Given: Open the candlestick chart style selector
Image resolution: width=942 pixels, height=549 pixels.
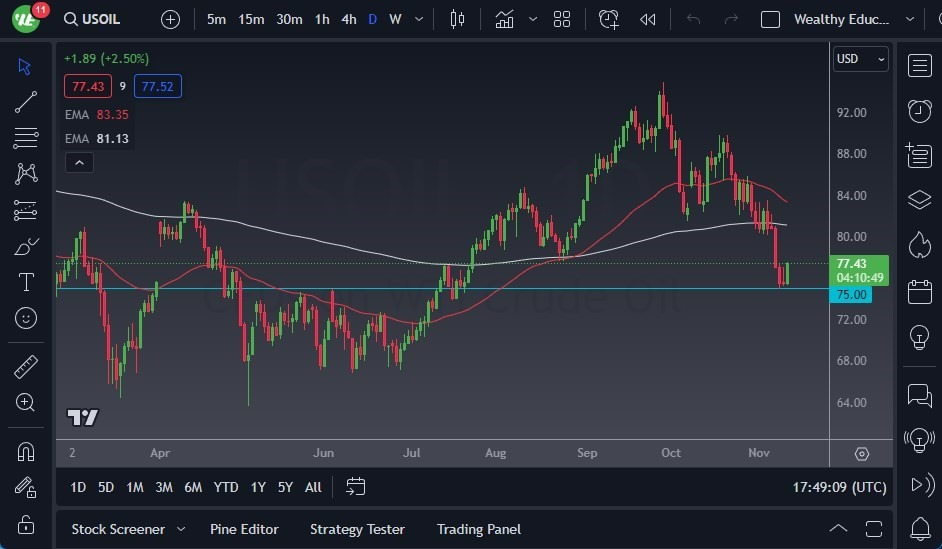Looking at the screenshot, I should [x=458, y=19].
